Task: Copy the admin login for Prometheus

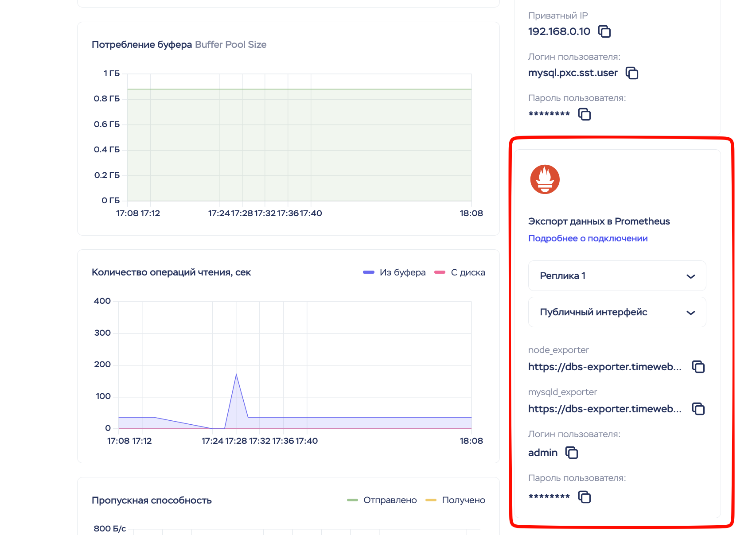Action: pos(572,453)
